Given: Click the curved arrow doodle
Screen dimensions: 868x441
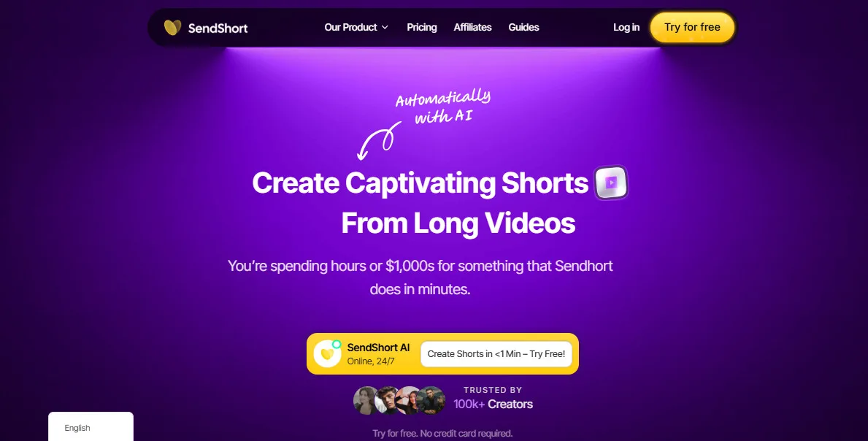Looking at the screenshot, I should point(379,140).
